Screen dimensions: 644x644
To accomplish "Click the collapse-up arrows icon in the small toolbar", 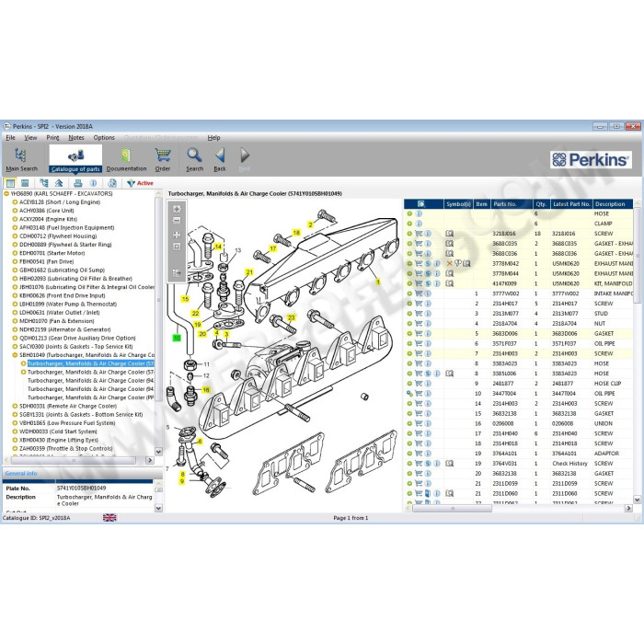I will [x=59, y=183].
